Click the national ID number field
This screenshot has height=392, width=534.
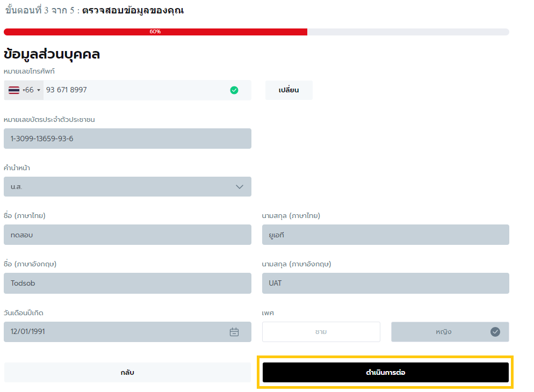click(127, 139)
